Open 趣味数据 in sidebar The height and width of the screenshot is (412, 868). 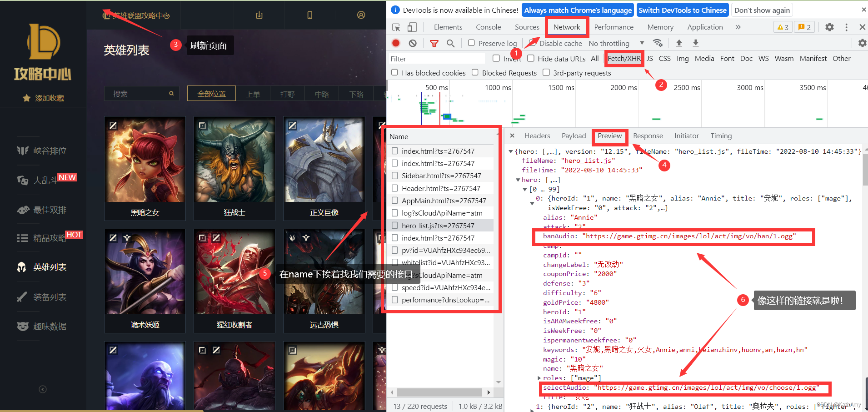(42, 327)
